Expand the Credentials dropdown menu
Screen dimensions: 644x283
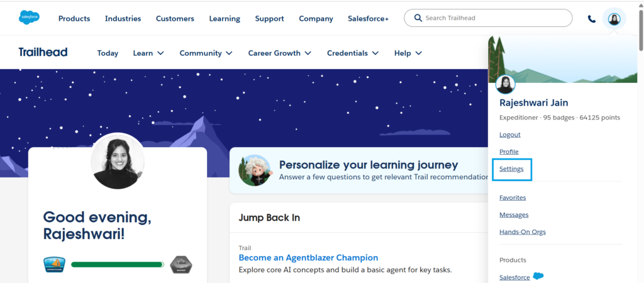point(353,53)
